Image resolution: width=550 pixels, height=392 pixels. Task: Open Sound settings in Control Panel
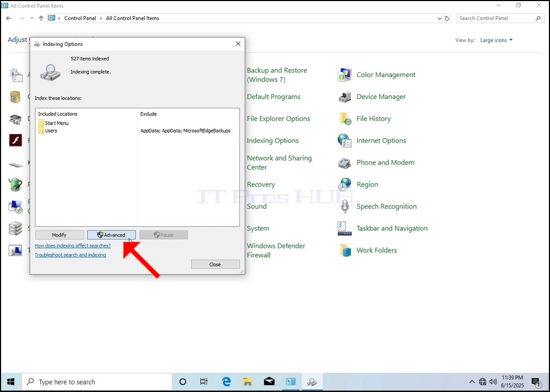pos(256,206)
